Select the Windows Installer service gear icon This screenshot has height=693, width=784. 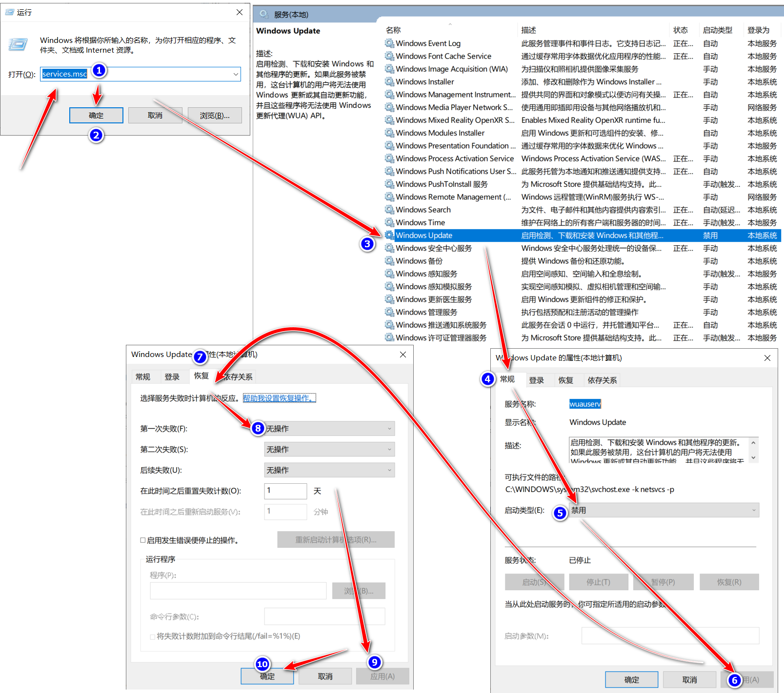(389, 82)
